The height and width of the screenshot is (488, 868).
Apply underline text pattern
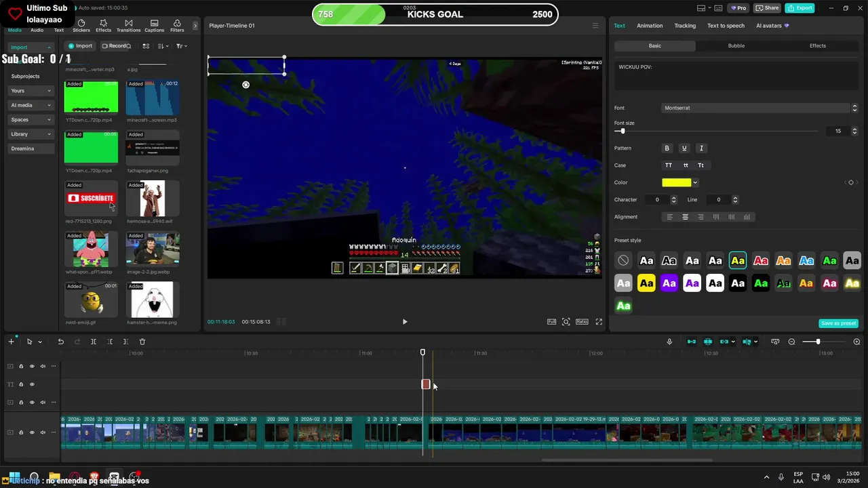684,148
